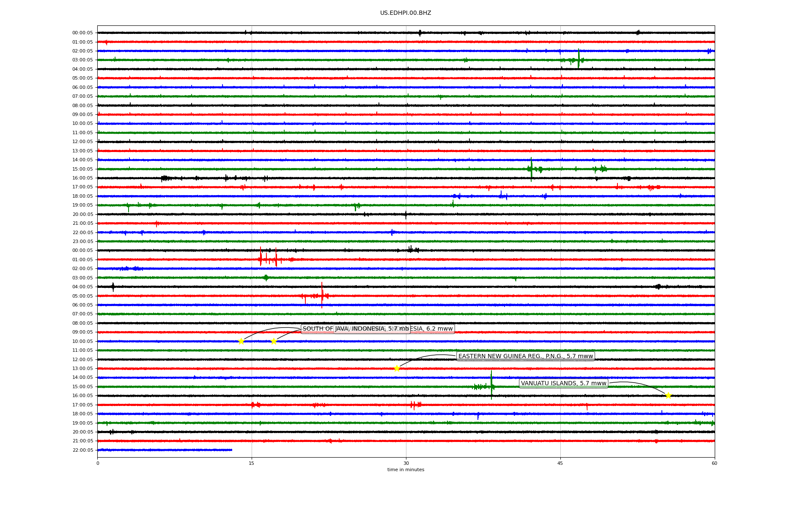Click the x-axis tick label 60
The height and width of the screenshot is (508, 812).
714,463
